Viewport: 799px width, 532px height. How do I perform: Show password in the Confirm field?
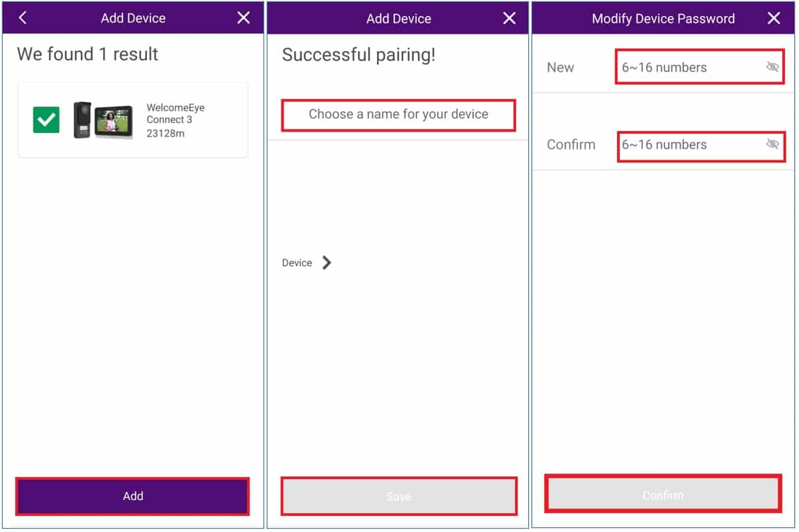772,144
